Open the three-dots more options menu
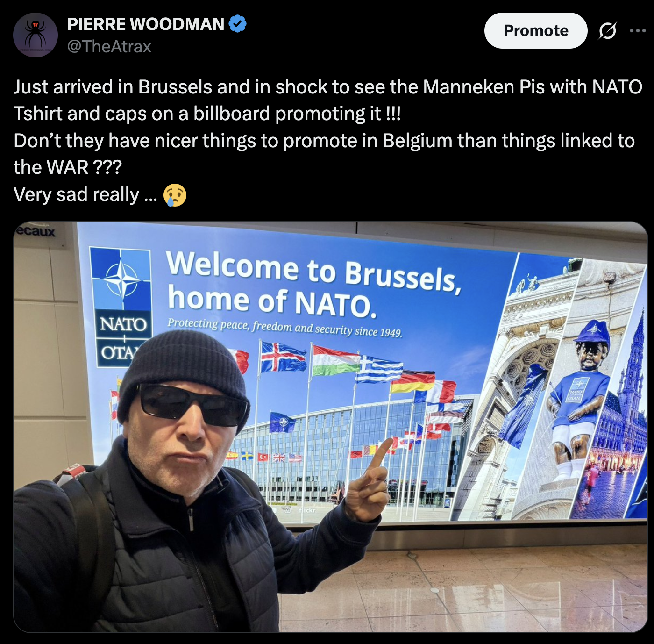The image size is (654, 644). [x=638, y=31]
